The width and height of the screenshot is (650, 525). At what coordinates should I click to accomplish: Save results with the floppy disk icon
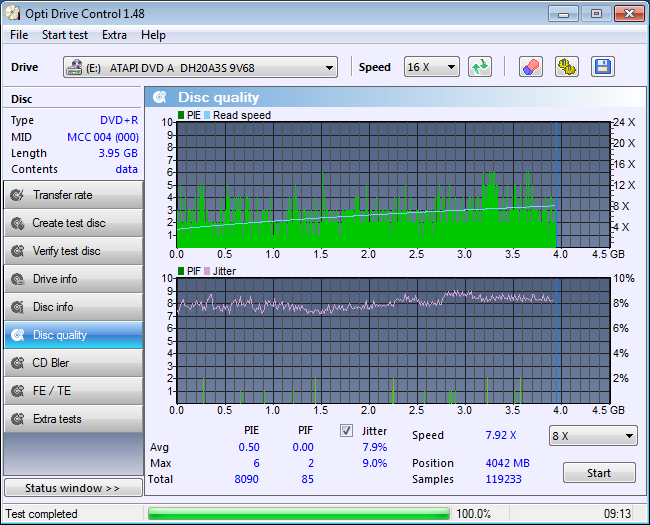click(x=602, y=67)
